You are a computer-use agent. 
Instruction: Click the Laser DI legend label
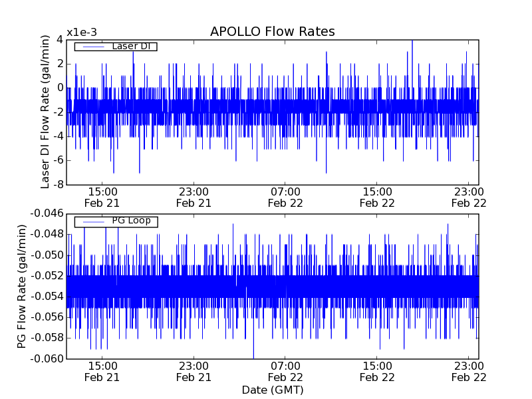click(131, 46)
